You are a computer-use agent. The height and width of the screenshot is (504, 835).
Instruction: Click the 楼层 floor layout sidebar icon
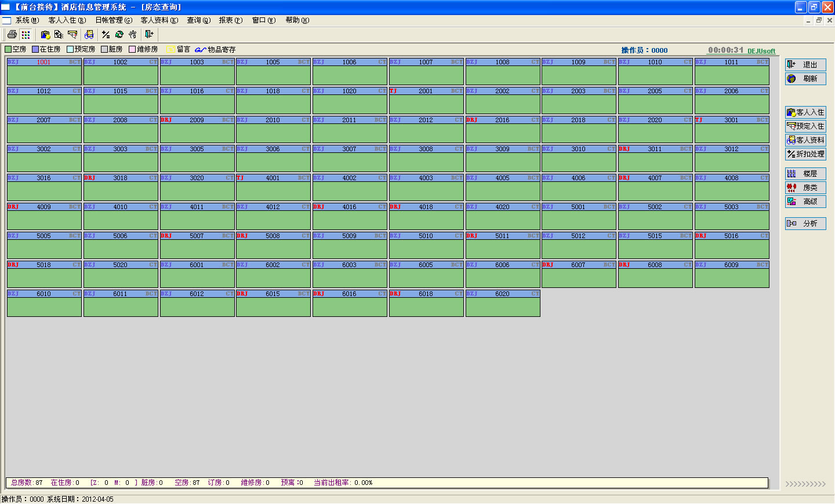(805, 173)
